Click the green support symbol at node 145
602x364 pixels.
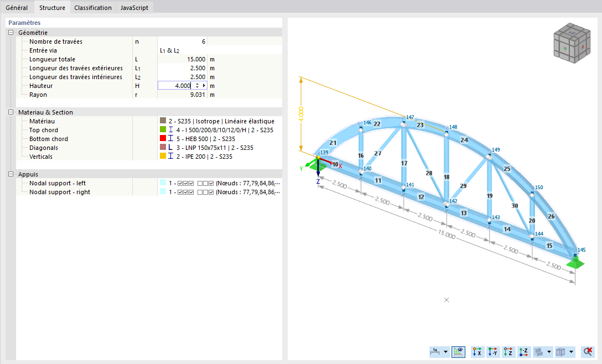pos(575,263)
